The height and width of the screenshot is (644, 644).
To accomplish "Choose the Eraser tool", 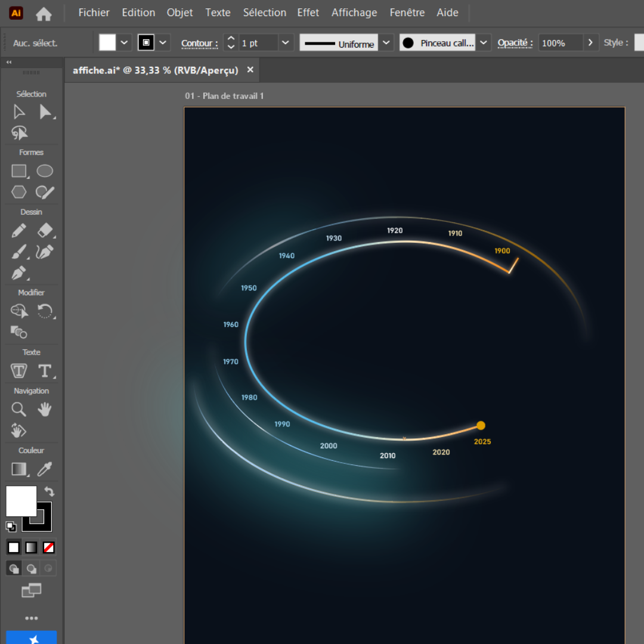I will 45,231.
